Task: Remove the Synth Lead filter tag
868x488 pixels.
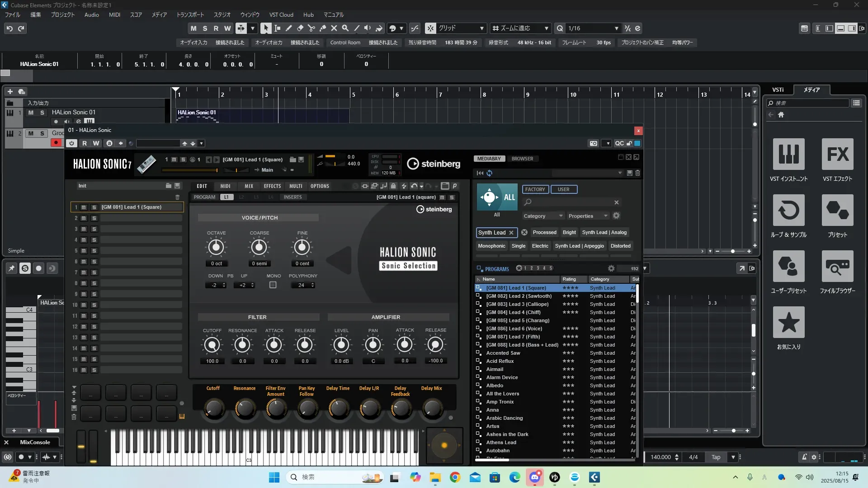Action: (x=511, y=233)
